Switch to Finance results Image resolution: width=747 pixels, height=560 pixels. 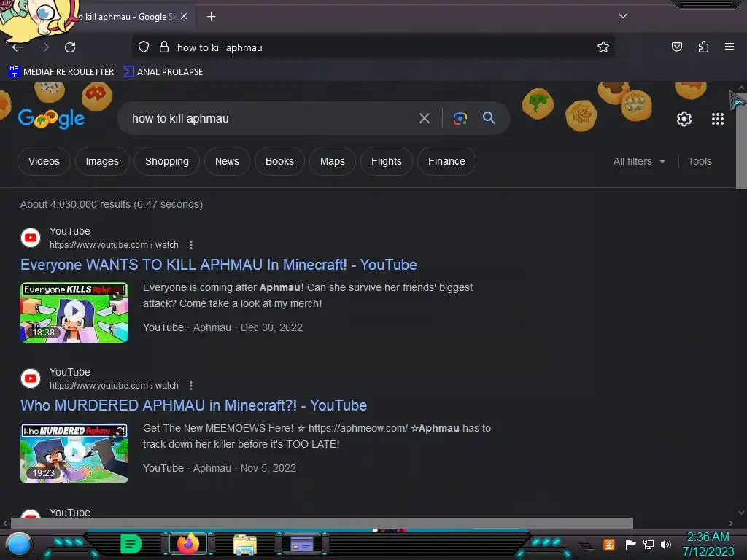(x=446, y=161)
